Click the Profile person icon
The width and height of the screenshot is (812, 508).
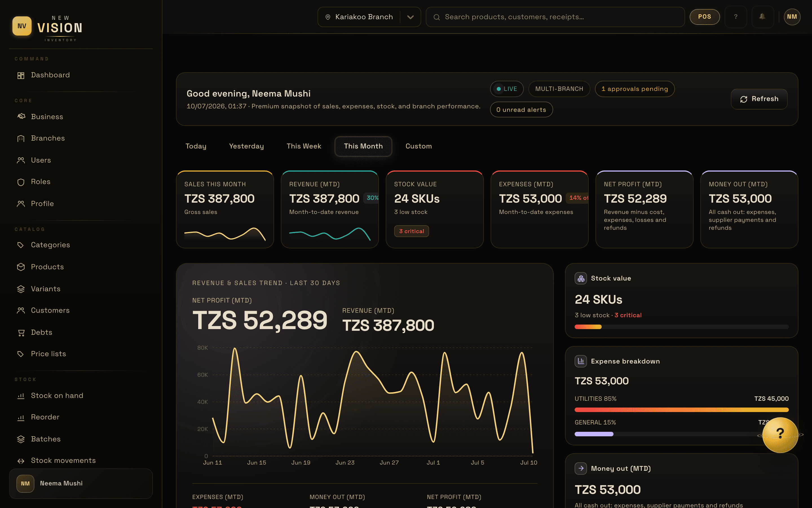pyautogui.click(x=21, y=203)
